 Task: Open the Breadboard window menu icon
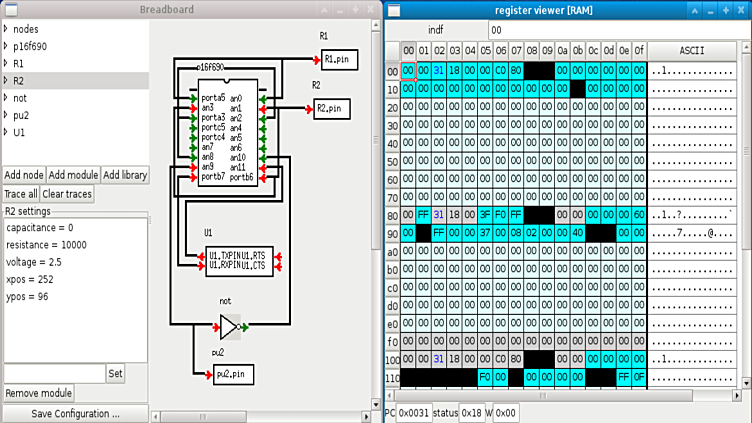(11, 10)
